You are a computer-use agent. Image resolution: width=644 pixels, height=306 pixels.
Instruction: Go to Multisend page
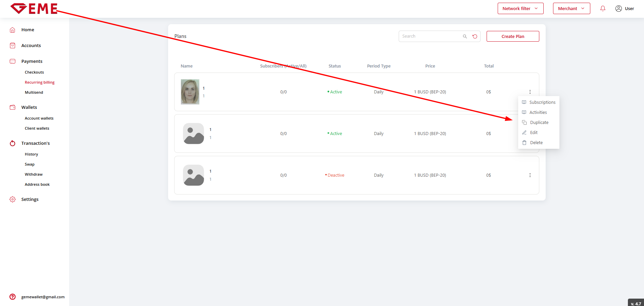pos(34,92)
